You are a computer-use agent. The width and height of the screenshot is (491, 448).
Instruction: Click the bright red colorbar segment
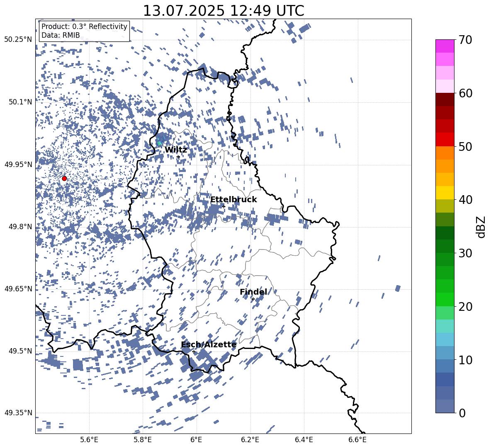click(x=445, y=140)
